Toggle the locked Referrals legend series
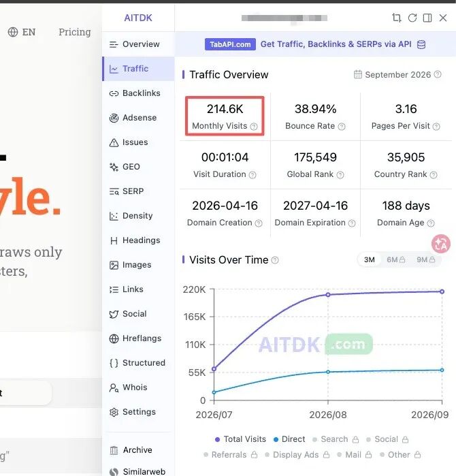Image resolution: width=456 pixels, height=476 pixels. pos(230,455)
